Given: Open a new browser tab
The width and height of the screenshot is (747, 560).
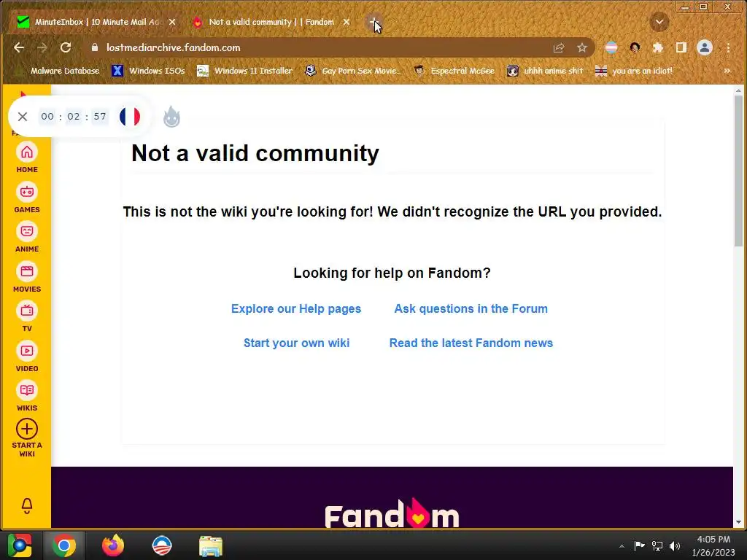Looking at the screenshot, I should (373, 22).
